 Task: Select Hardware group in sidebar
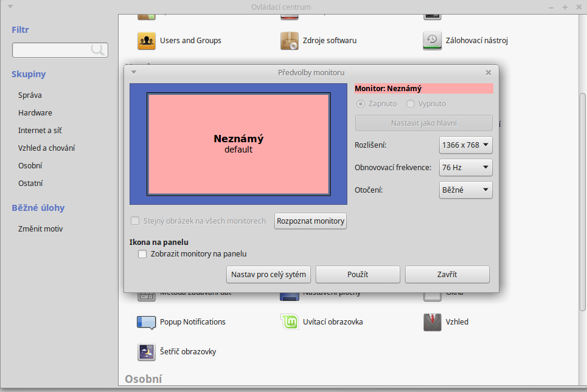[35, 113]
